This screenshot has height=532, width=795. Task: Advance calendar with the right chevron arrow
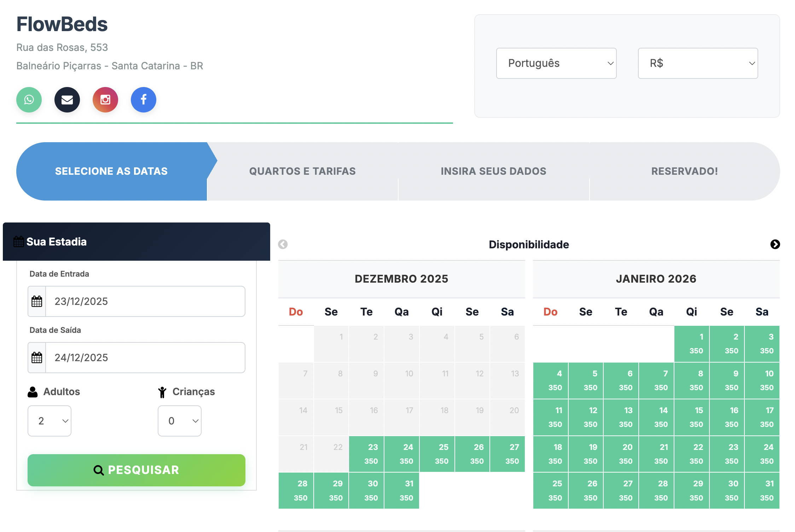click(x=775, y=244)
